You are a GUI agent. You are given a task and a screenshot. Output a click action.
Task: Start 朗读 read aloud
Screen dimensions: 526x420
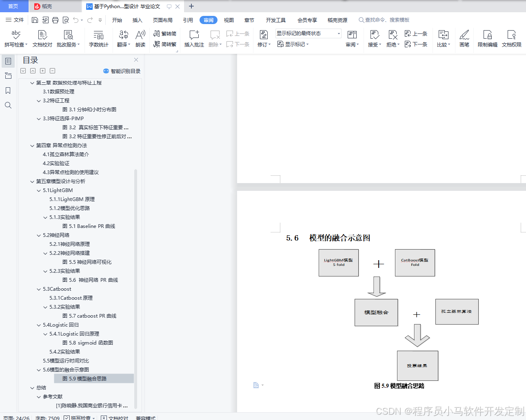click(140, 38)
